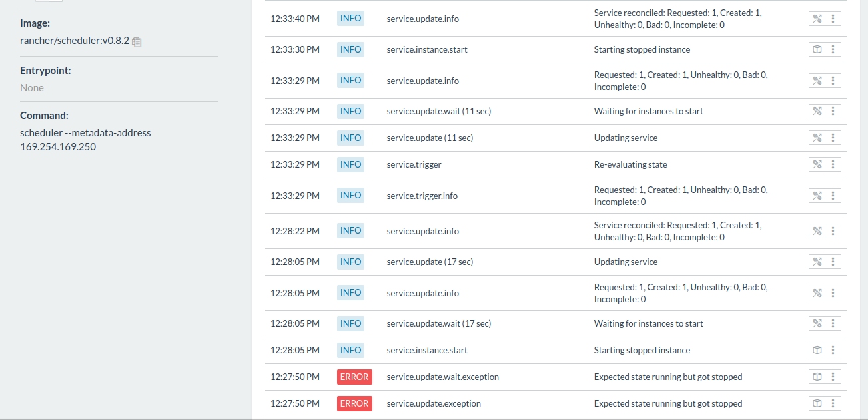Click container icon for service.update.exception row
Screen dimensions: 868x420
click(x=817, y=403)
